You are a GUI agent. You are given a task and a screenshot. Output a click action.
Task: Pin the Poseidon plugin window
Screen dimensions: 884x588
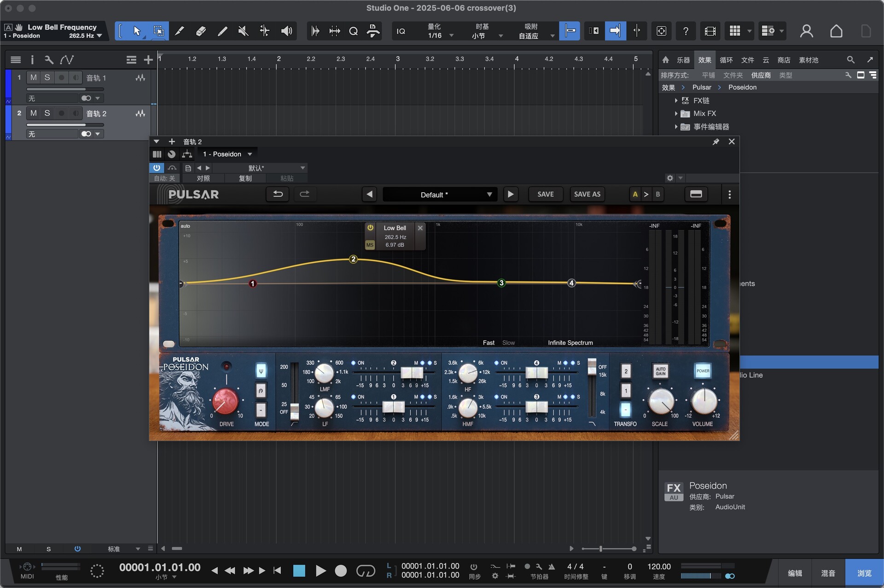click(x=715, y=142)
